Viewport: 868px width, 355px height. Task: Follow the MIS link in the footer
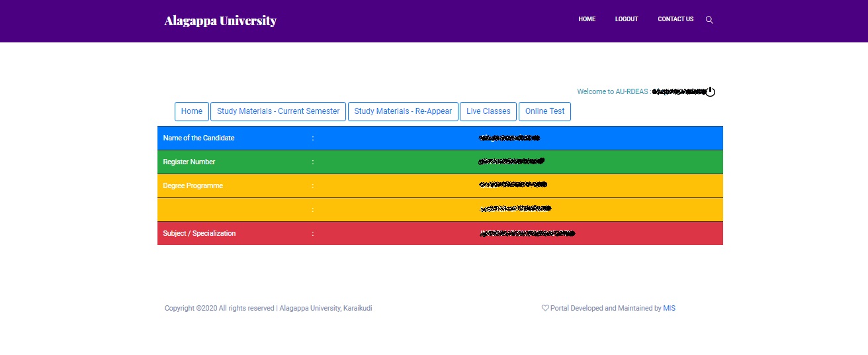(x=670, y=308)
